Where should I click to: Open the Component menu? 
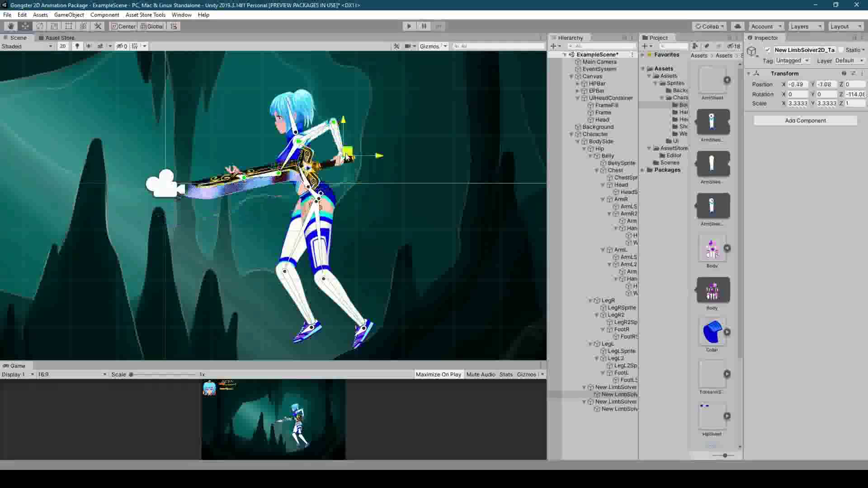coord(104,15)
